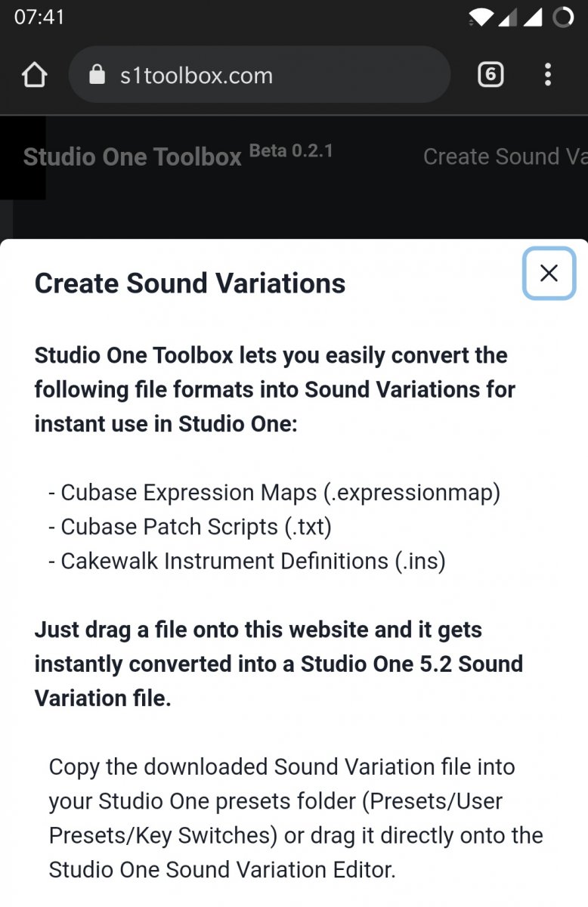
Task: Tap the first cellular signal icon
Action: tap(506, 17)
